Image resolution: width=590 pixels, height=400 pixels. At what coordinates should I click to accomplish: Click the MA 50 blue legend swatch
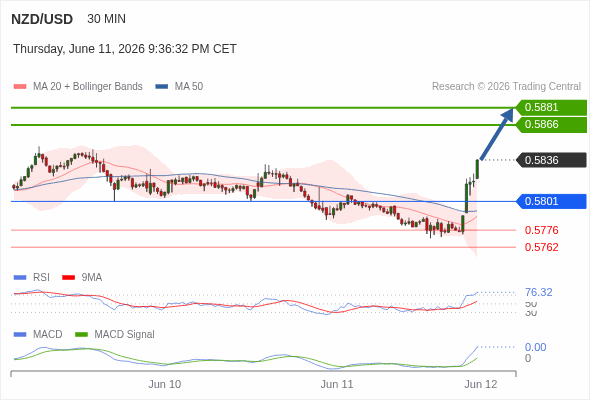(161, 87)
